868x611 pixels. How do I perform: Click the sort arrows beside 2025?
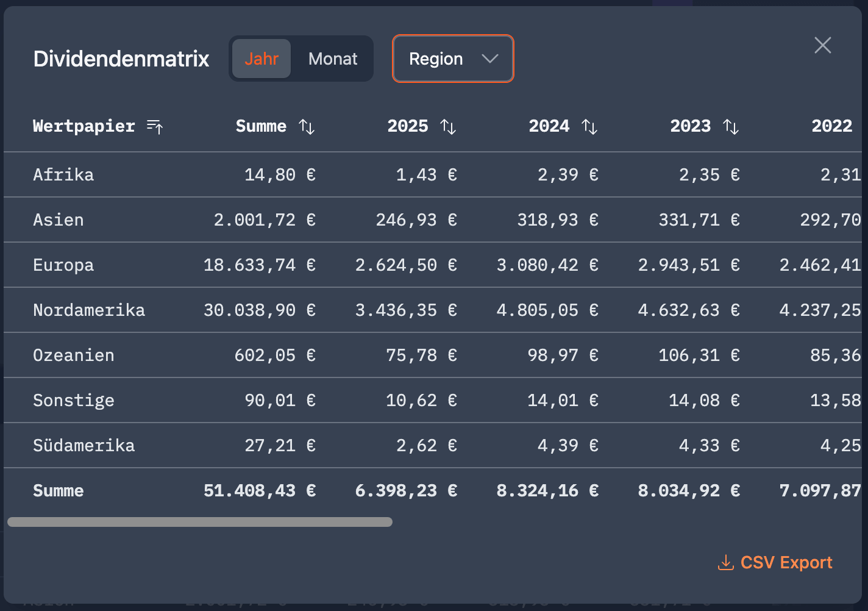(449, 126)
